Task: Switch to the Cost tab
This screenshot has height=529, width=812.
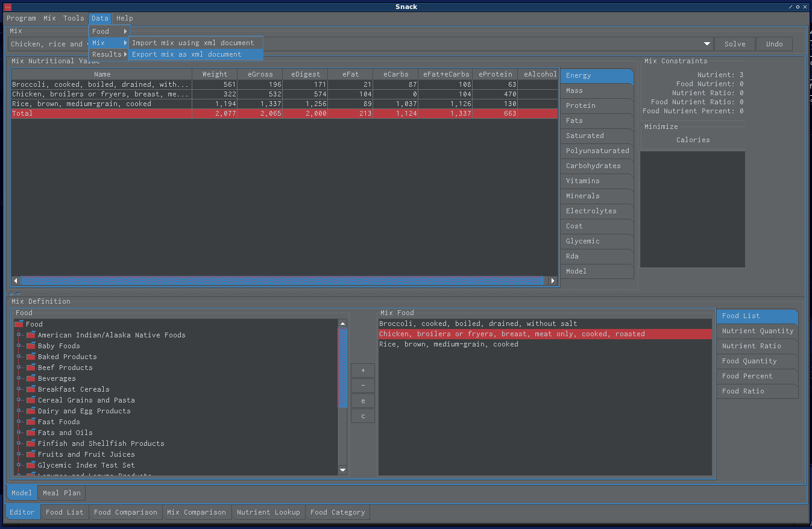Action: click(x=597, y=227)
